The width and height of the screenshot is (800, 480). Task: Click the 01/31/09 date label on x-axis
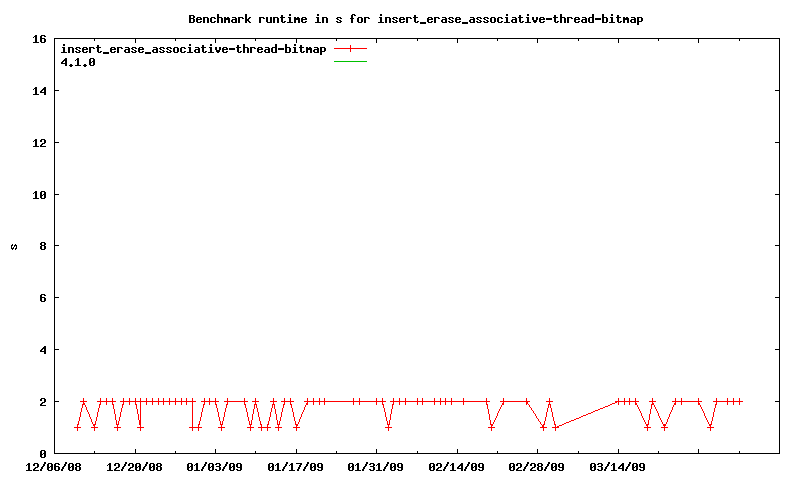click(x=376, y=466)
